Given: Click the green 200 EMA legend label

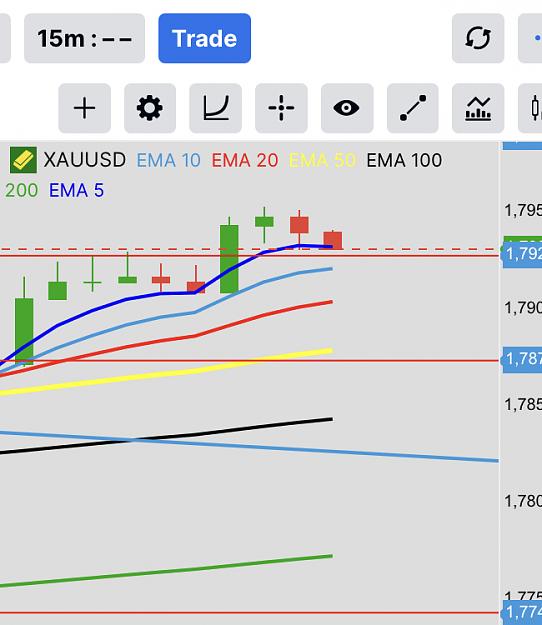Looking at the screenshot, I should (22, 190).
